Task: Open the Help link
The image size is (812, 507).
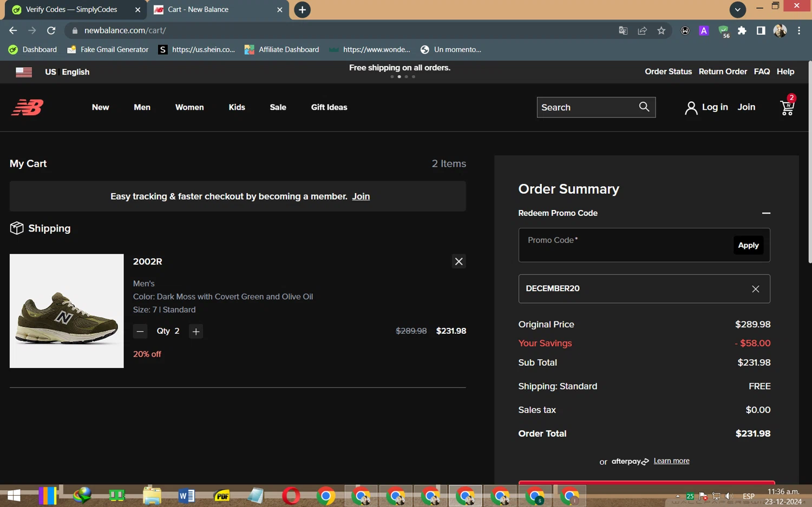Action: [x=785, y=71]
